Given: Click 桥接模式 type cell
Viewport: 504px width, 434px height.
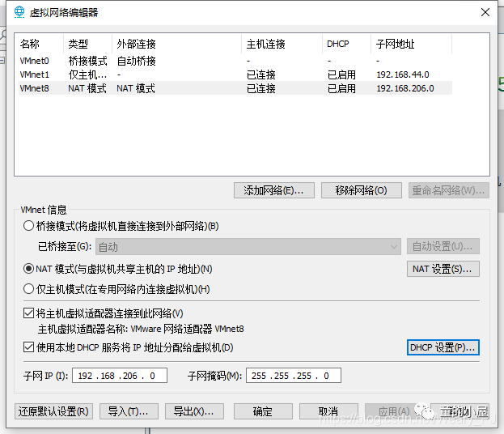Looking at the screenshot, I should tap(87, 61).
